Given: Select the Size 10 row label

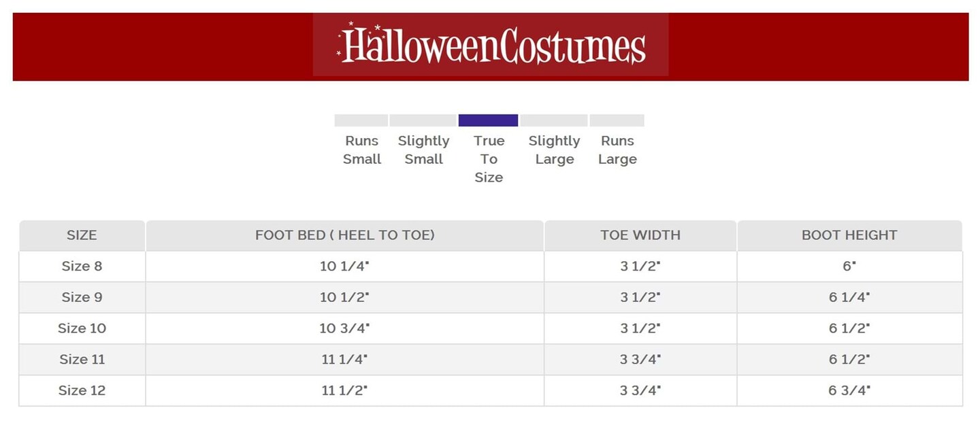Looking at the screenshot, I should pyautogui.click(x=82, y=328).
